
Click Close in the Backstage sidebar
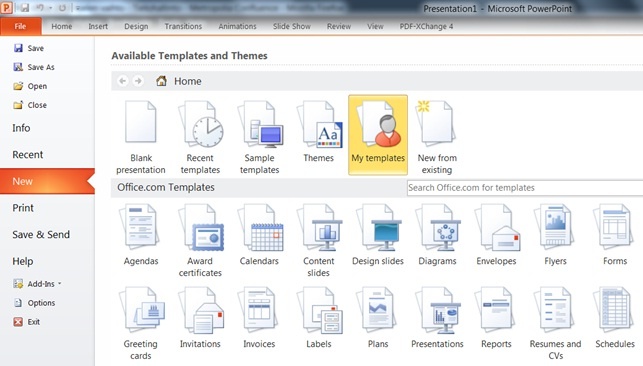click(x=30, y=105)
